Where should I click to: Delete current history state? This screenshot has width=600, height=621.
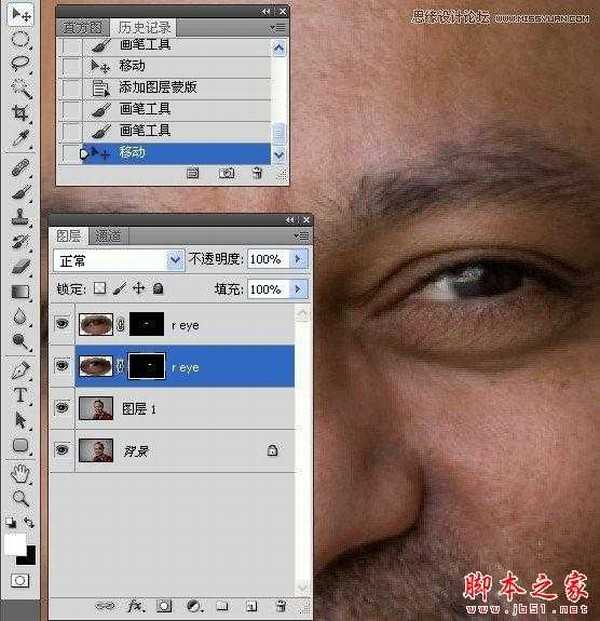(257, 173)
